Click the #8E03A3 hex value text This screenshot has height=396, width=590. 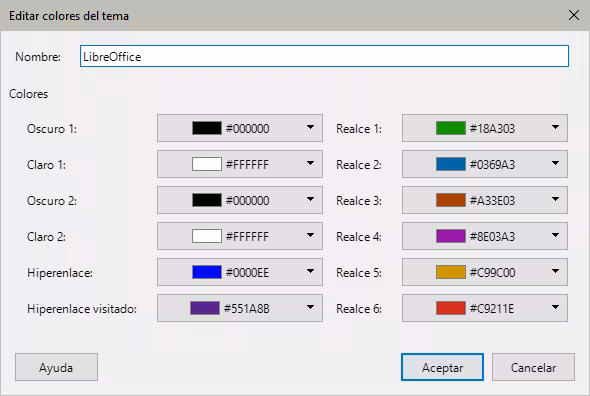click(x=492, y=237)
